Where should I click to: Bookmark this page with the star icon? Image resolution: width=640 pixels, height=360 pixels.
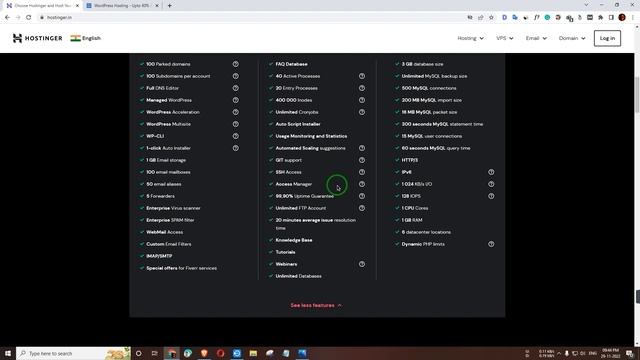coord(491,17)
